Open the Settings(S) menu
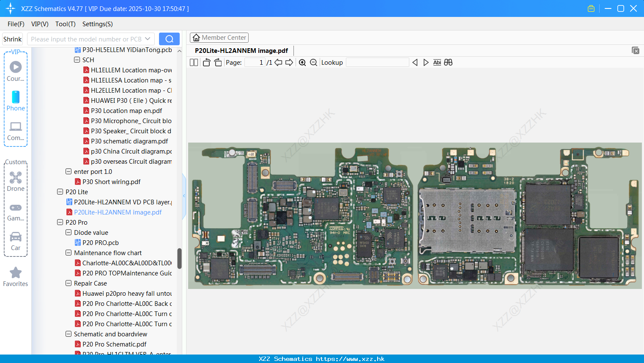 tap(98, 24)
